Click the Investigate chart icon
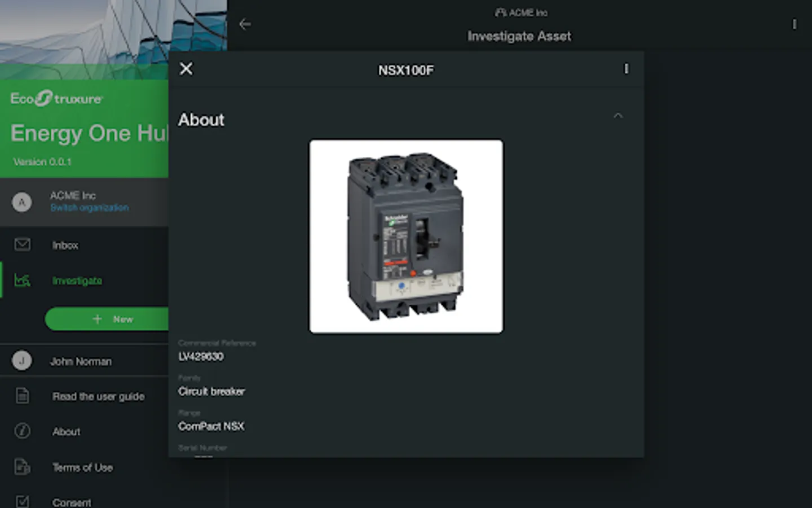Image resolution: width=812 pixels, height=508 pixels. tap(23, 280)
